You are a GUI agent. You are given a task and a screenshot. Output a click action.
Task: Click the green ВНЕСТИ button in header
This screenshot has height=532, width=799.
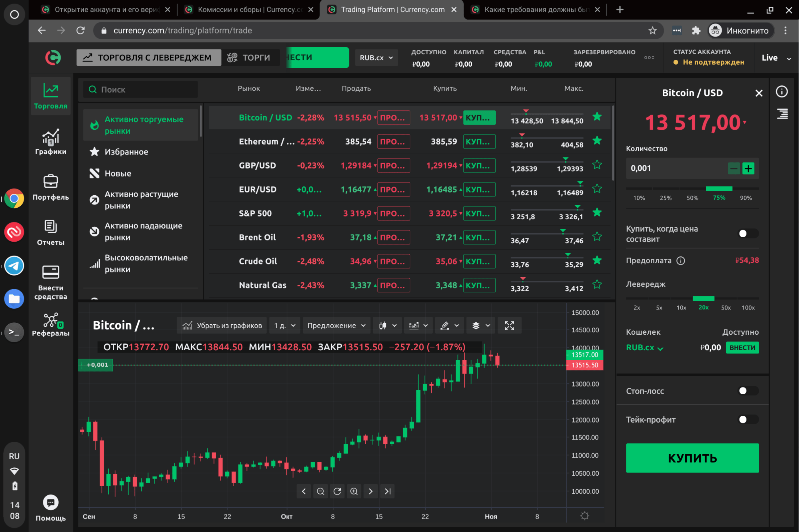pyautogui.click(x=317, y=58)
